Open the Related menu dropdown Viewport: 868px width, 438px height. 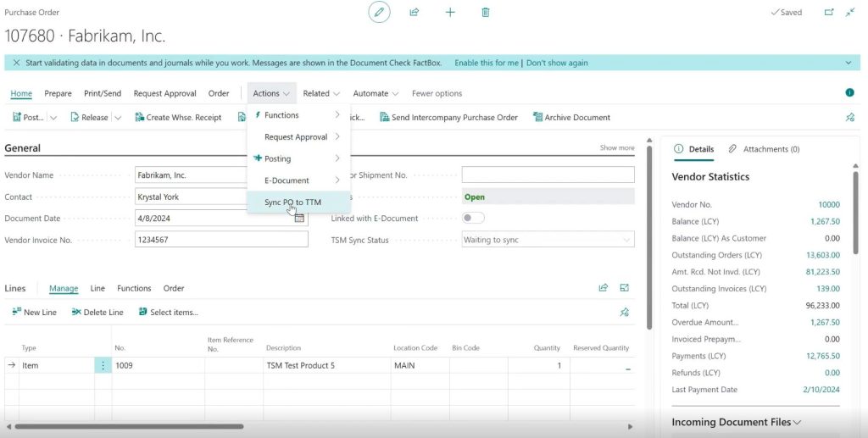tap(321, 93)
